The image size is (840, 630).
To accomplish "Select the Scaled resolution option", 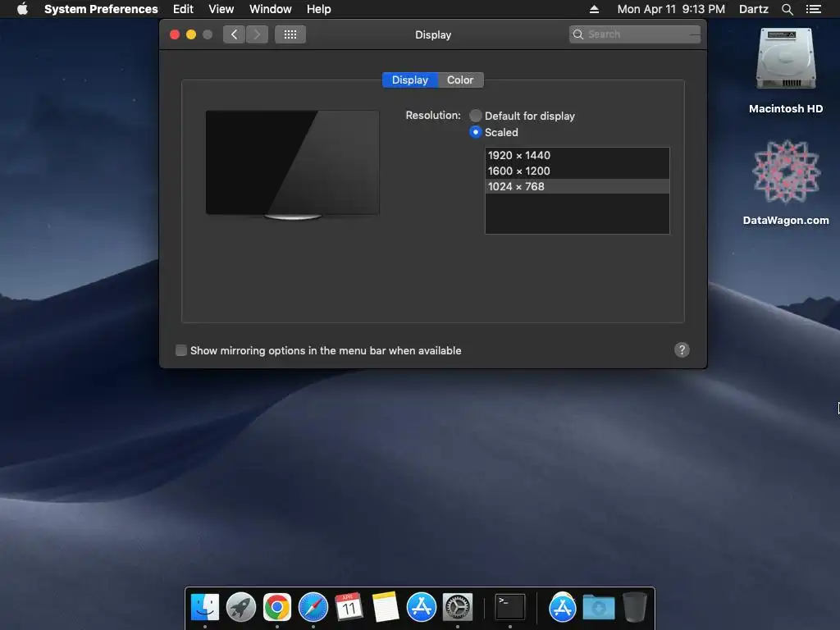I will click(x=475, y=132).
